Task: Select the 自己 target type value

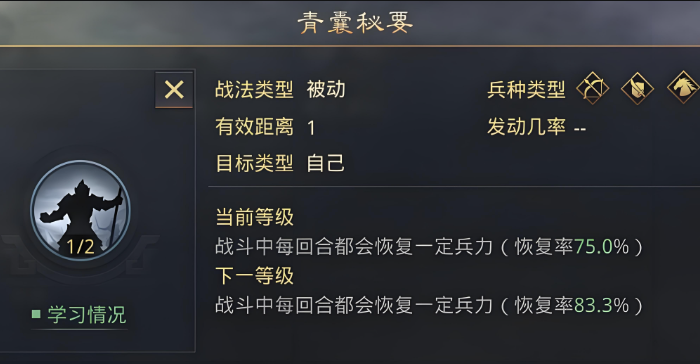Action: [326, 163]
